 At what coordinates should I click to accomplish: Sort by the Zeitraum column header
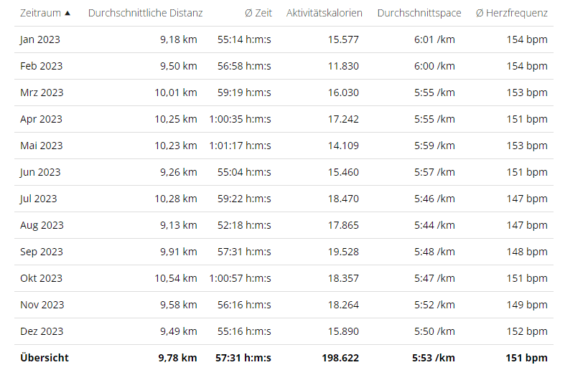(40, 13)
